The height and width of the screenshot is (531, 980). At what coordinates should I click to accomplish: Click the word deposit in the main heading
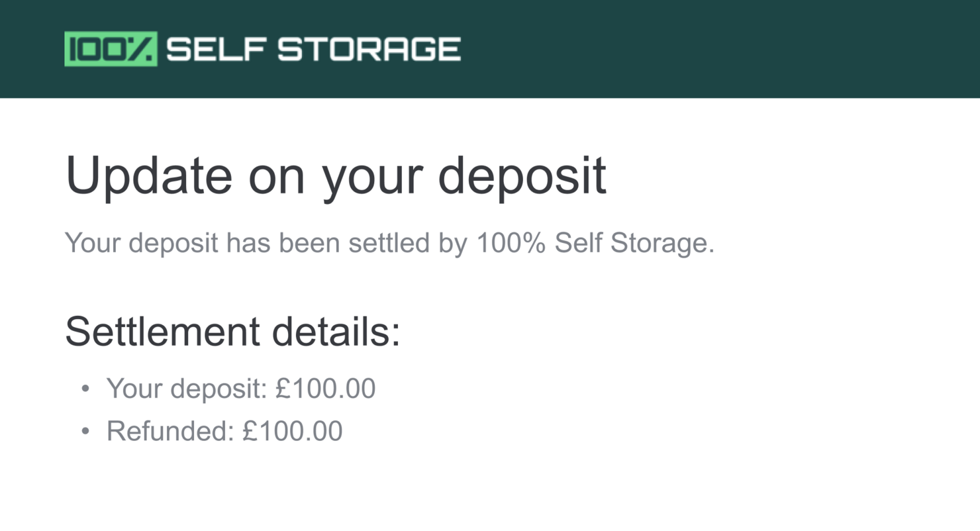click(522, 175)
